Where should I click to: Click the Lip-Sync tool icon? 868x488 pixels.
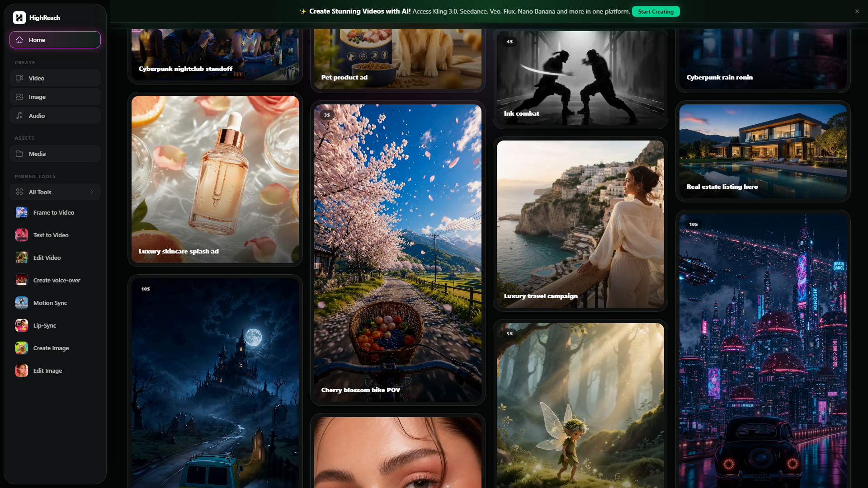point(22,325)
